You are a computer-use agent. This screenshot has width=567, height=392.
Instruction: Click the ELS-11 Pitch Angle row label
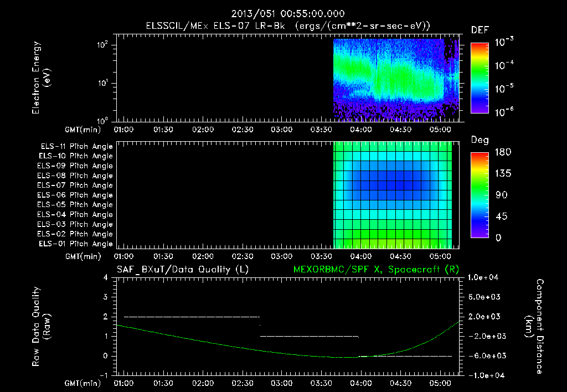click(76, 147)
